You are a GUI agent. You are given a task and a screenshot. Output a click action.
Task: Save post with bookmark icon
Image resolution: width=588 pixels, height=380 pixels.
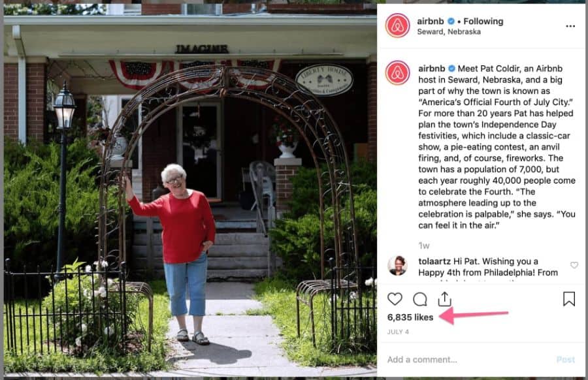tap(569, 298)
